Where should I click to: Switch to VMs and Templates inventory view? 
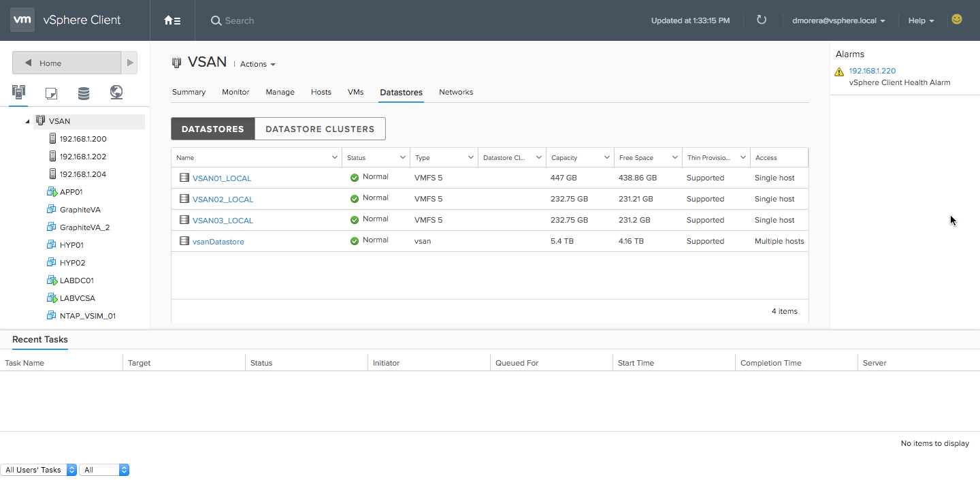(51, 93)
